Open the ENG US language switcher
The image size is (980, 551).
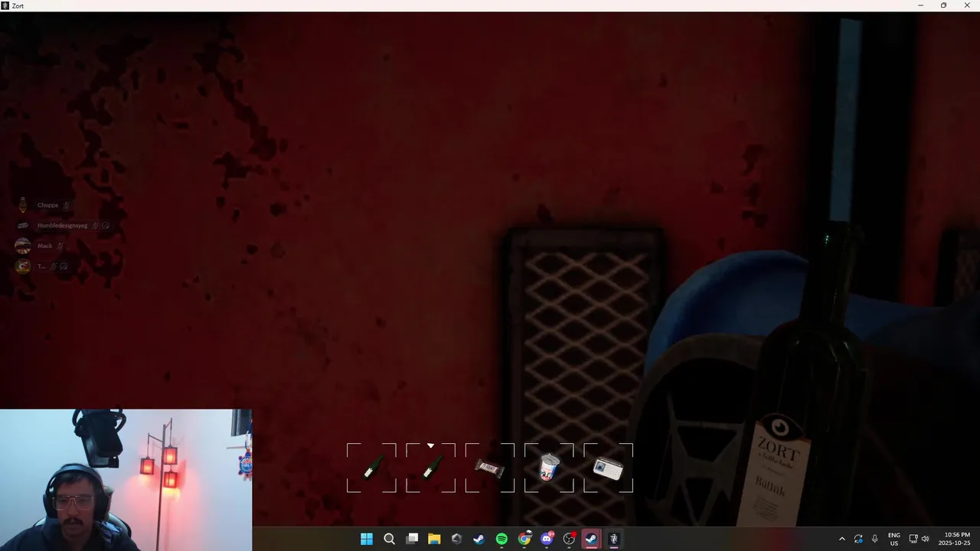point(894,539)
